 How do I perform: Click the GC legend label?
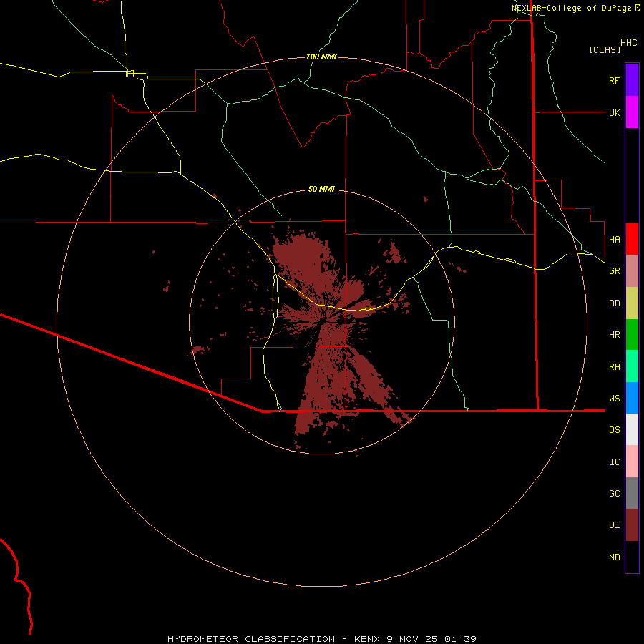point(614,493)
